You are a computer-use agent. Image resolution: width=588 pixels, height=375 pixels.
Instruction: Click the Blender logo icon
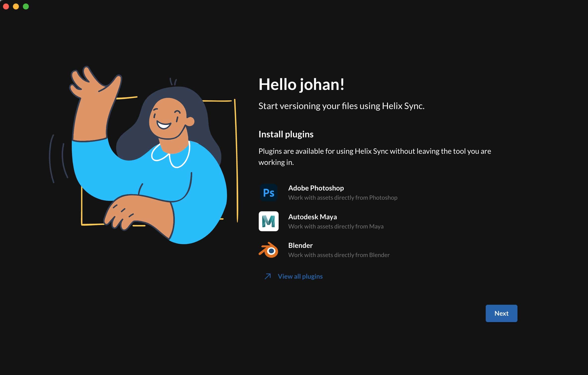point(268,250)
